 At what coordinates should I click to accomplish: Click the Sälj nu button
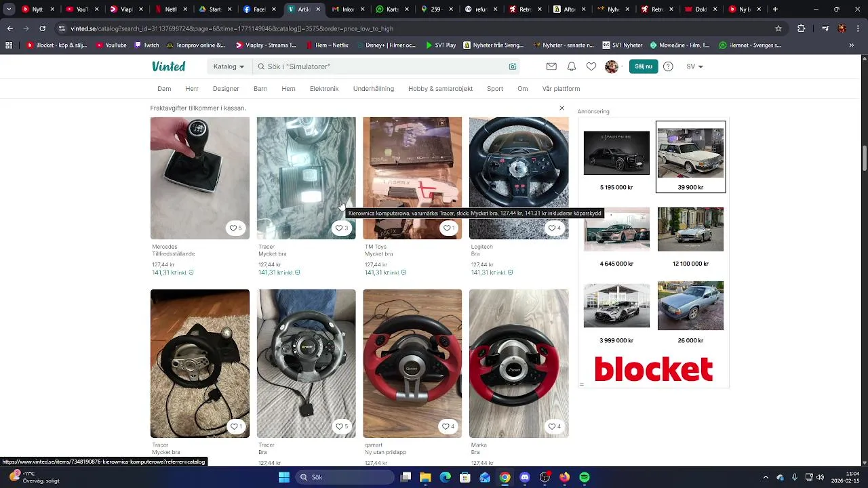[x=644, y=66]
